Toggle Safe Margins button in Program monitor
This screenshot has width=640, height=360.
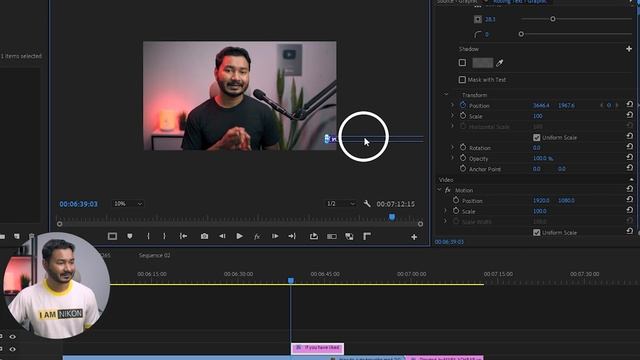[112, 236]
